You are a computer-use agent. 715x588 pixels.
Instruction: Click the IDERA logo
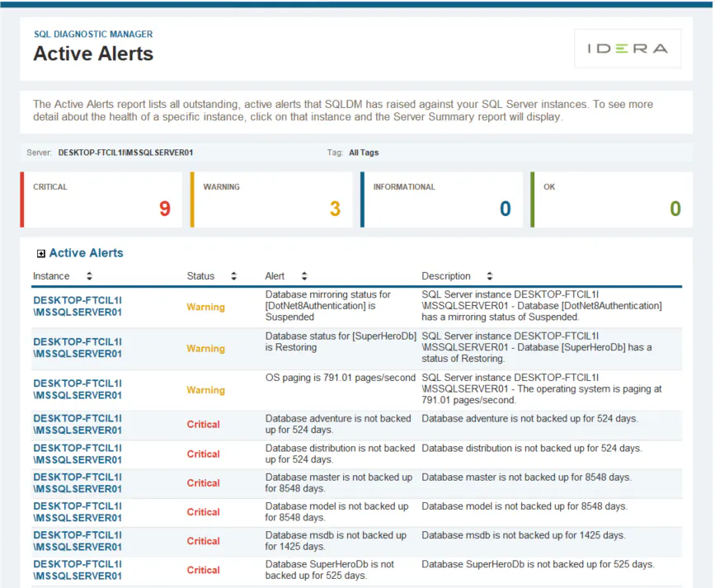[x=628, y=49]
